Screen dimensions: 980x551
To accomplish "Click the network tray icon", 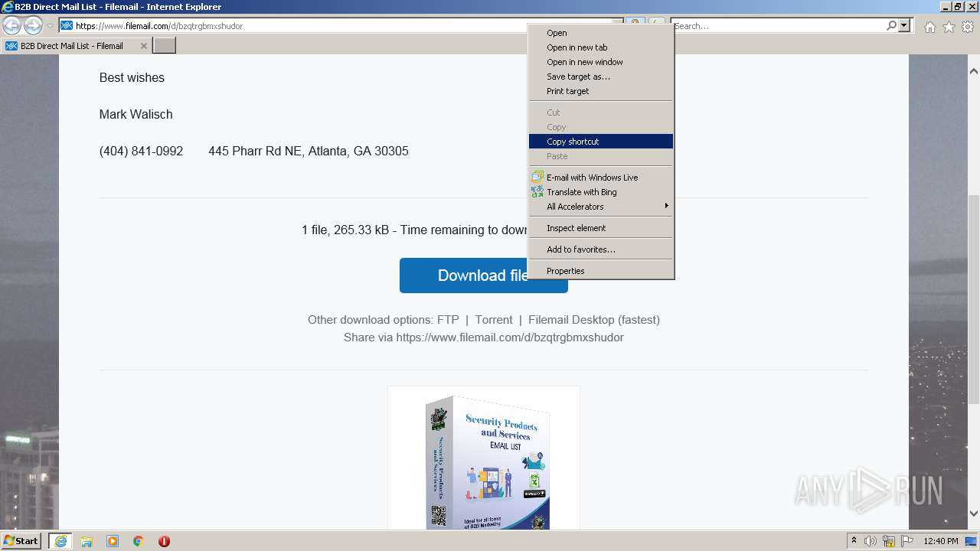I will click(889, 541).
